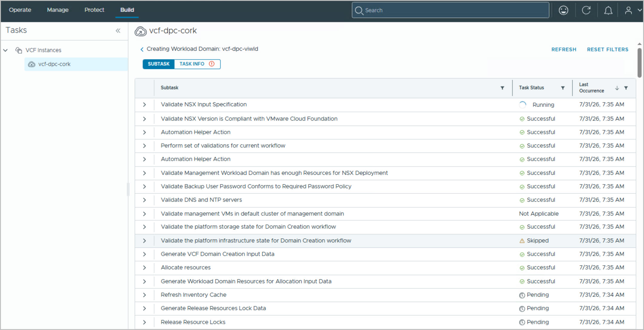Open the Build menu
The width and height of the screenshot is (644, 330).
[x=127, y=10]
